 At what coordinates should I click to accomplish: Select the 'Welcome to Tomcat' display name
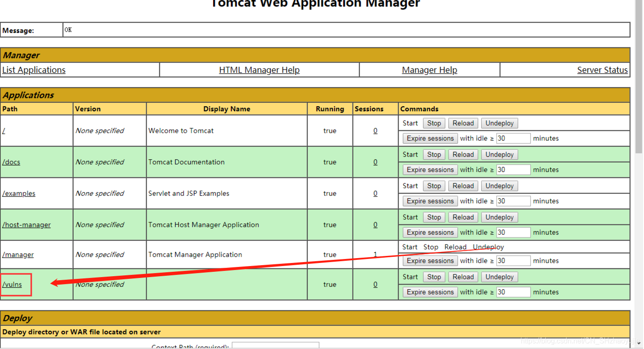(181, 131)
